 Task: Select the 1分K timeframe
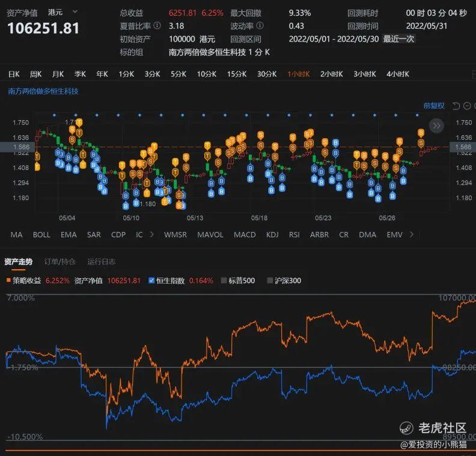tap(126, 74)
